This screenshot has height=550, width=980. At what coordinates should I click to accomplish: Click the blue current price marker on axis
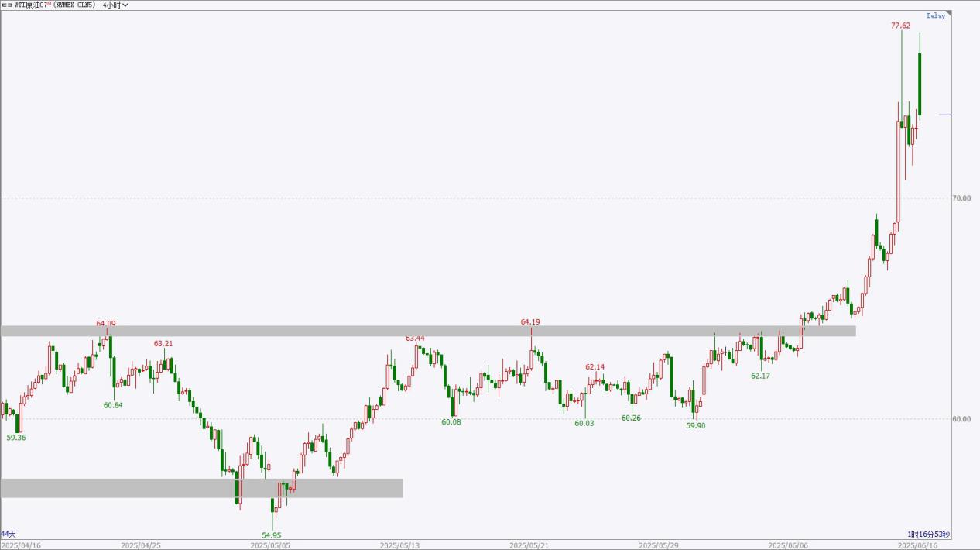tap(945, 115)
